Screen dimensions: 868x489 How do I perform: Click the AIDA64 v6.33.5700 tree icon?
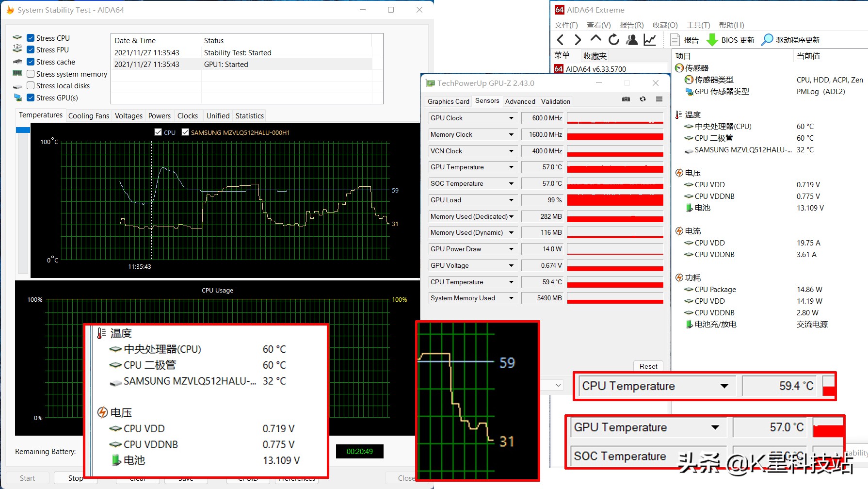click(559, 69)
